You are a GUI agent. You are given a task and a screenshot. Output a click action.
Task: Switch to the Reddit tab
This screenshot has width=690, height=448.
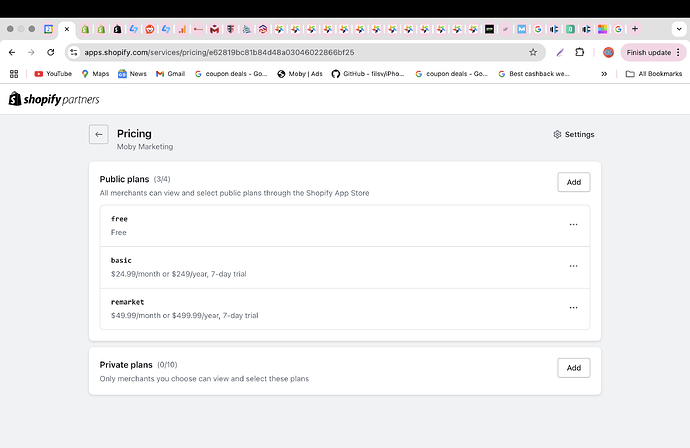(150, 29)
